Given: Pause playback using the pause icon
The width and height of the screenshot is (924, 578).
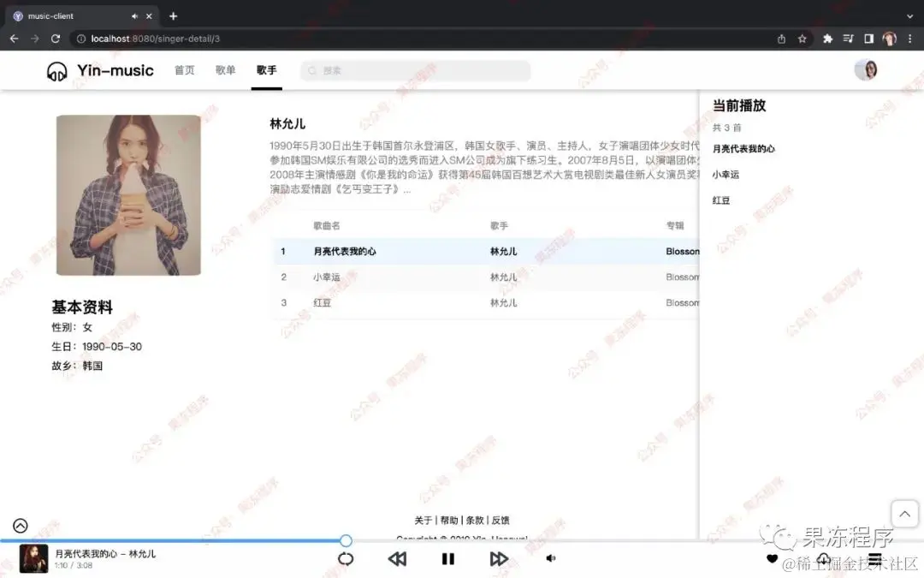Looking at the screenshot, I should click(x=448, y=558).
